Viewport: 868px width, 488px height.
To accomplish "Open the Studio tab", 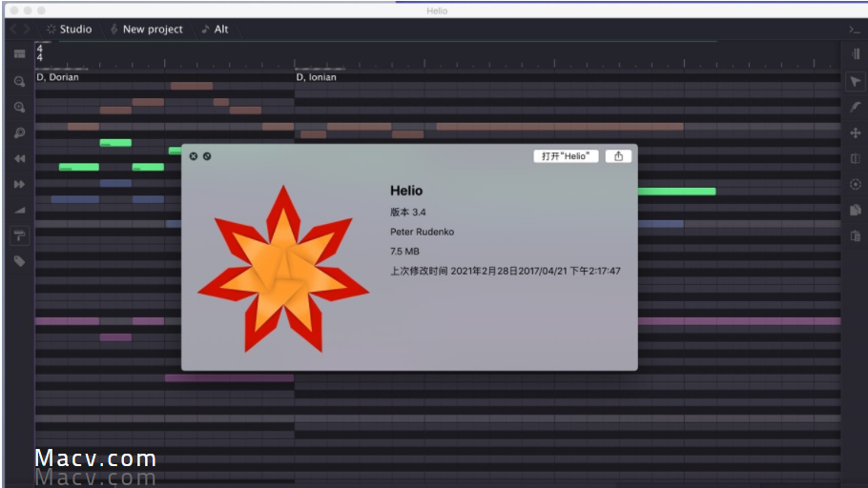I will point(70,30).
